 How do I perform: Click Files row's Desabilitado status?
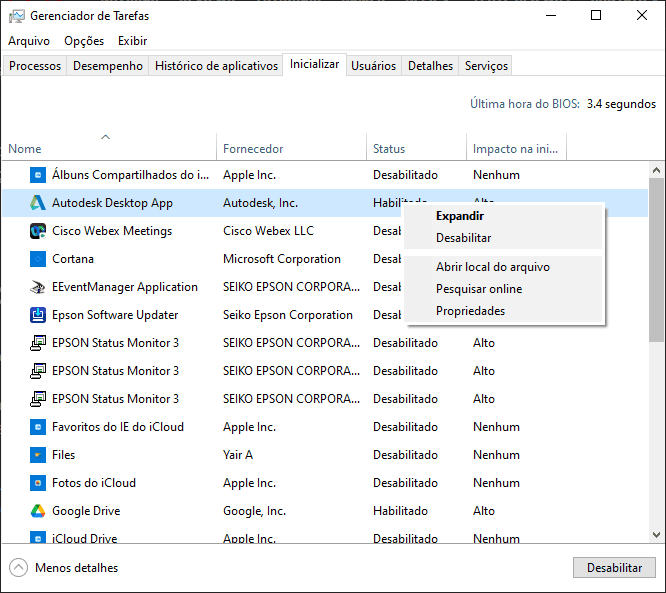[405, 455]
